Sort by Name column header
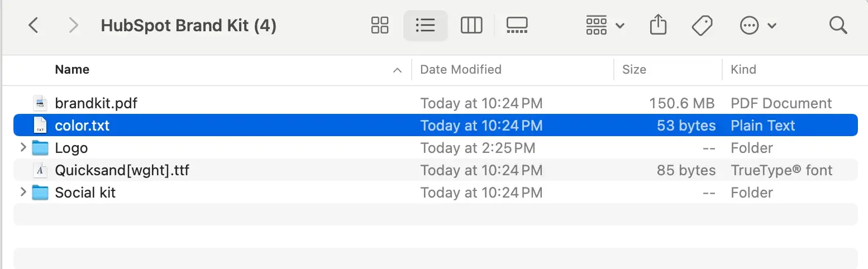868x269 pixels. pos(72,70)
